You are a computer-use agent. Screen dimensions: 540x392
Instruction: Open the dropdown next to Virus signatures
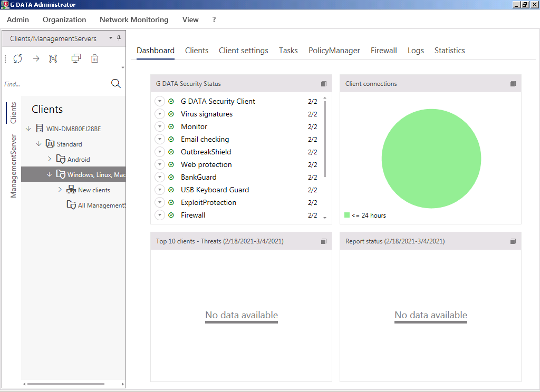(160, 114)
